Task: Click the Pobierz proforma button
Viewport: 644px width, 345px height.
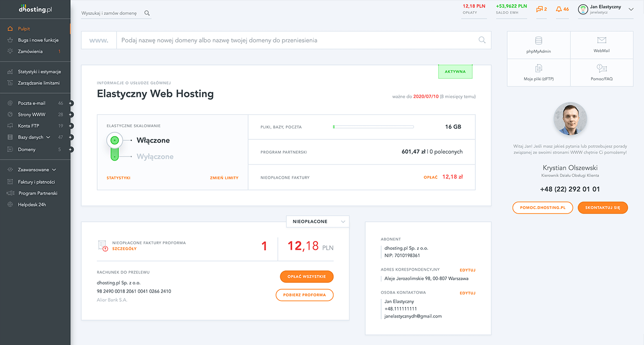Action: 305,295
